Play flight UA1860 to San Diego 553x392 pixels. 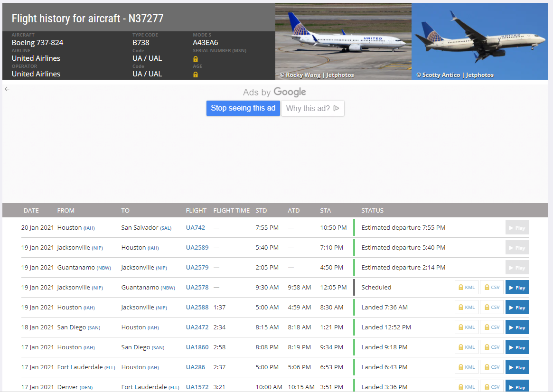pos(517,347)
